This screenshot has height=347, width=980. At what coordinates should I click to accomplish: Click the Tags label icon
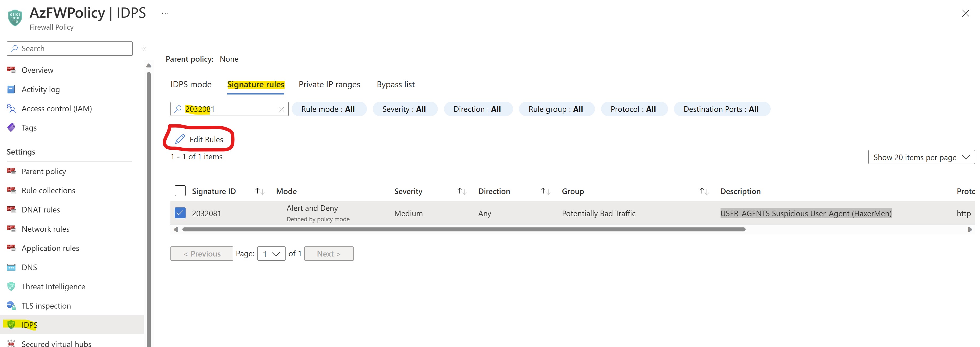pyautogui.click(x=11, y=128)
